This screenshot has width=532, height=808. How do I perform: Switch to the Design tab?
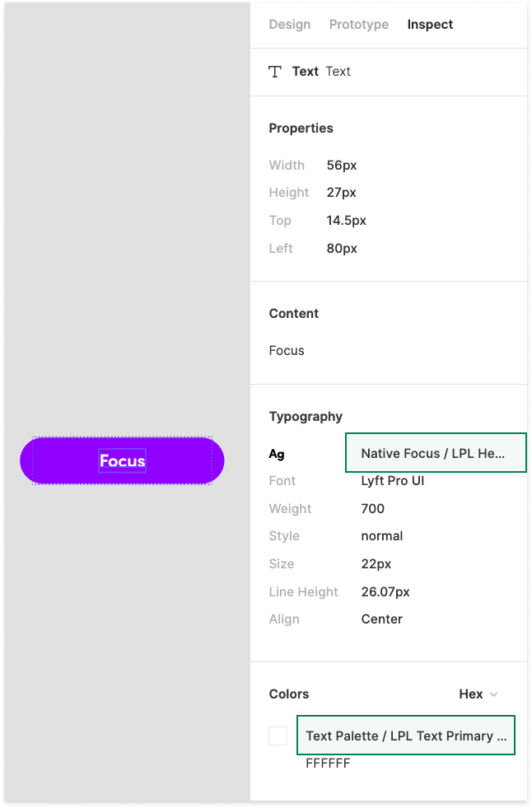click(x=289, y=25)
